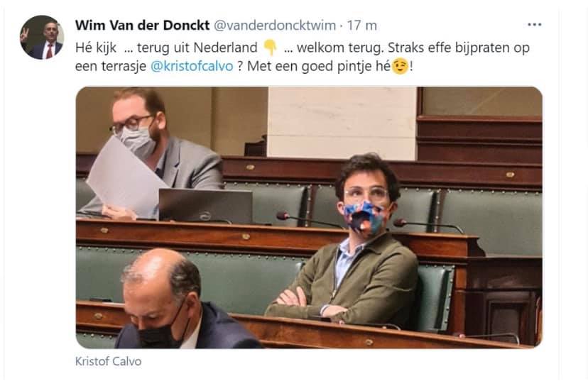588x386 pixels.
Task: Click the pointing-down hand emoji
Action: [270, 48]
